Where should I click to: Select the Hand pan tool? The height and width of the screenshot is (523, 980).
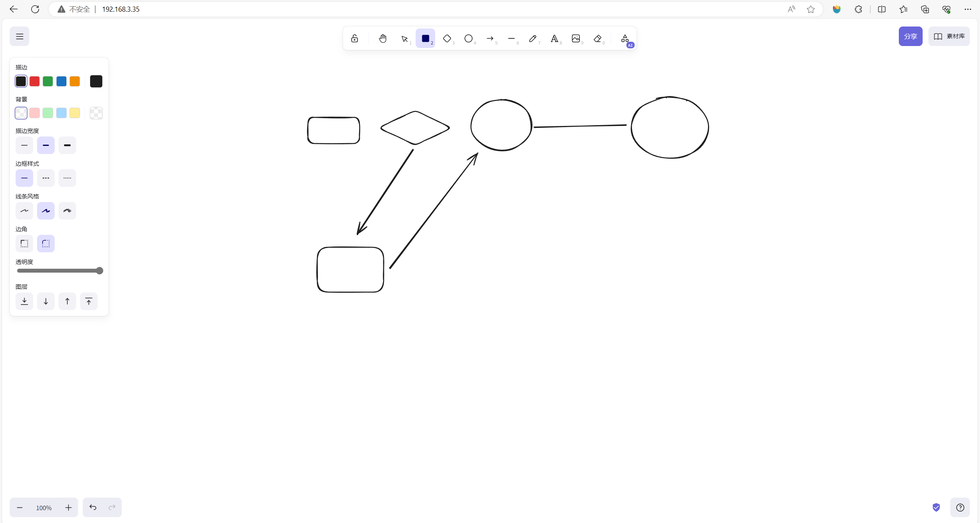click(x=382, y=38)
